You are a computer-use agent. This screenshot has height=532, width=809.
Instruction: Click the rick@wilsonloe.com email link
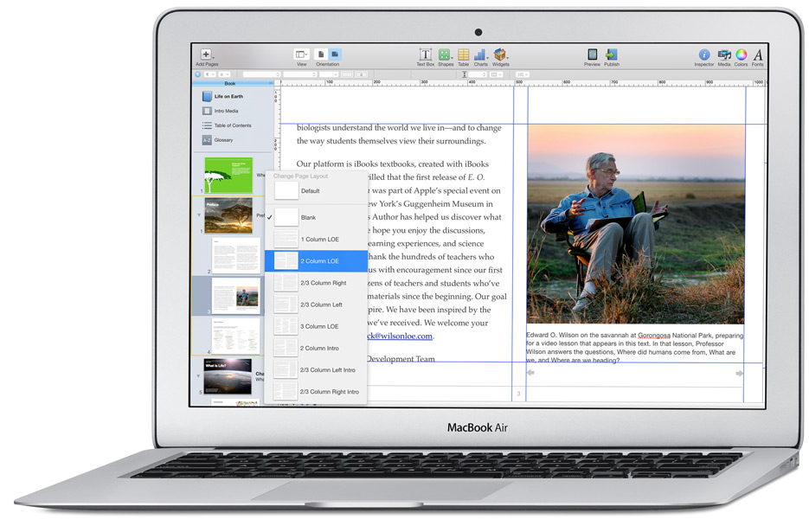tap(403, 336)
